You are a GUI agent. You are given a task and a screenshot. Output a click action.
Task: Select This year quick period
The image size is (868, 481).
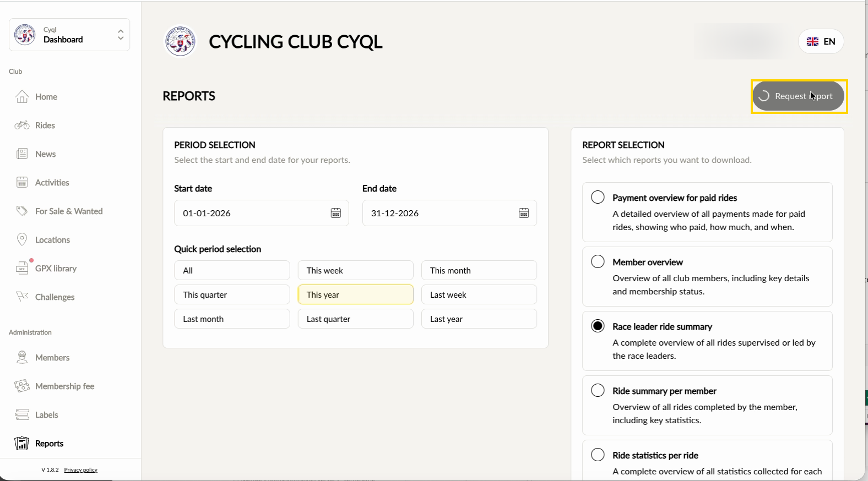355,294
